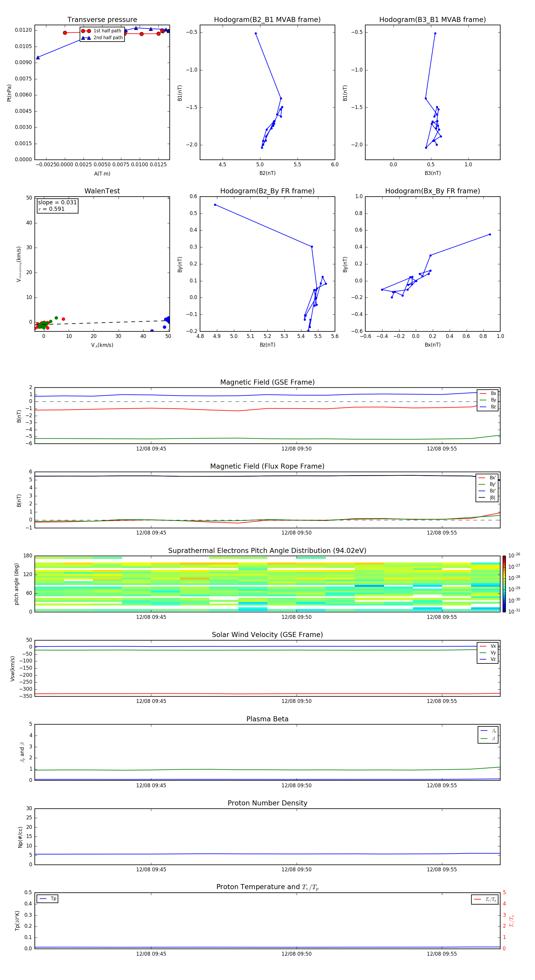Click the "Proton Temperature and Te/Tp" title
Screen dimensions: 535x980
[x=267, y=887]
